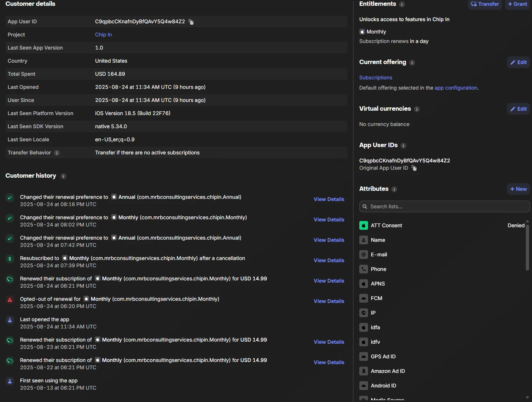This screenshot has height=402, width=532.
Task: Click the APNS attribute Apple icon
Action: [364, 284]
